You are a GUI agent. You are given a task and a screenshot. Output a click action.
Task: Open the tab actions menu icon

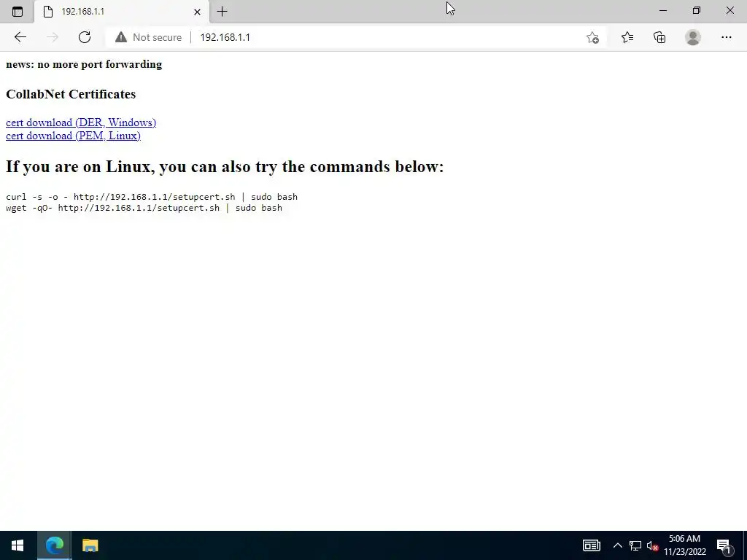point(18,12)
